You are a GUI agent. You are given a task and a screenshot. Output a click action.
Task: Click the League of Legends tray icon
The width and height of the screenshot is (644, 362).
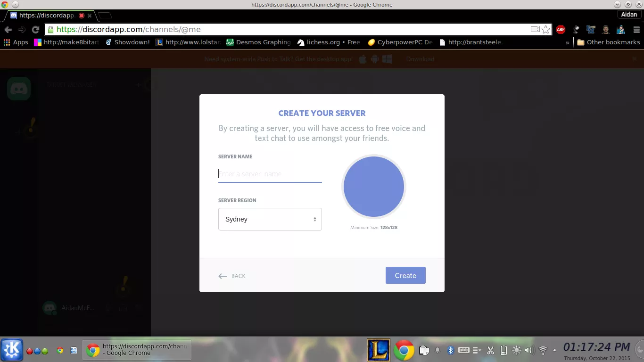pos(378,350)
